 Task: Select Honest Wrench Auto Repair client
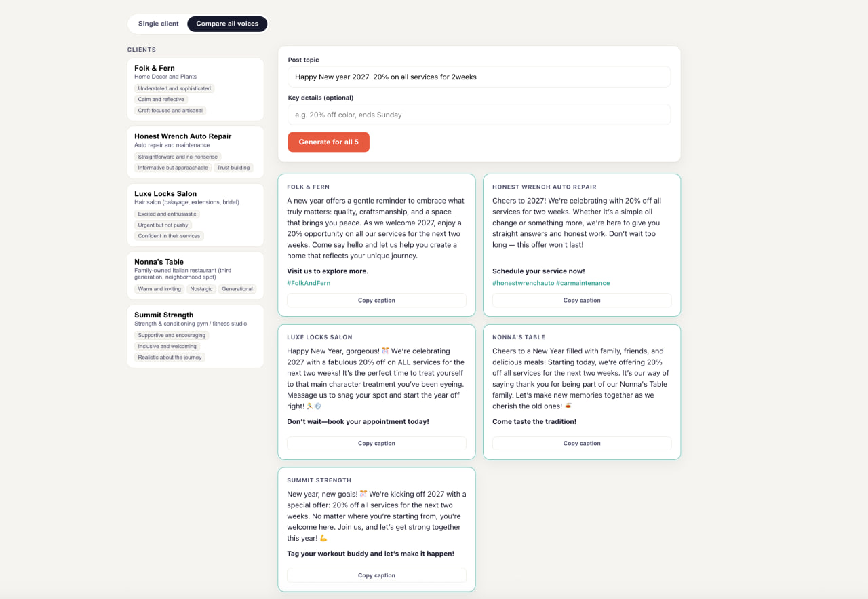[195, 152]
